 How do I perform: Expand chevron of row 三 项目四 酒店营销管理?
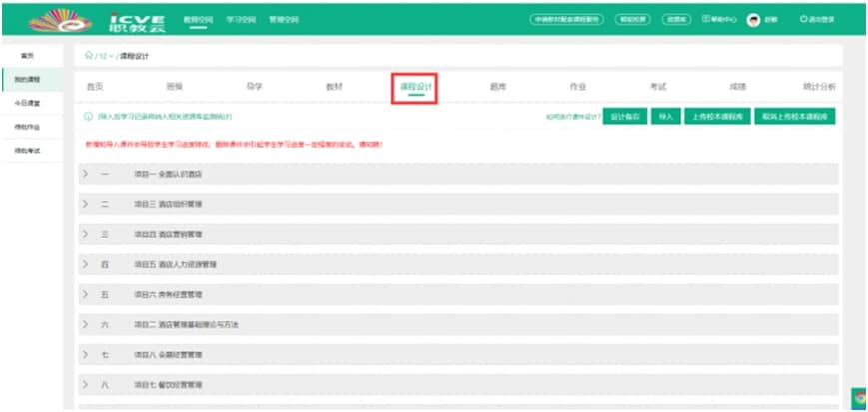[85, 234]
